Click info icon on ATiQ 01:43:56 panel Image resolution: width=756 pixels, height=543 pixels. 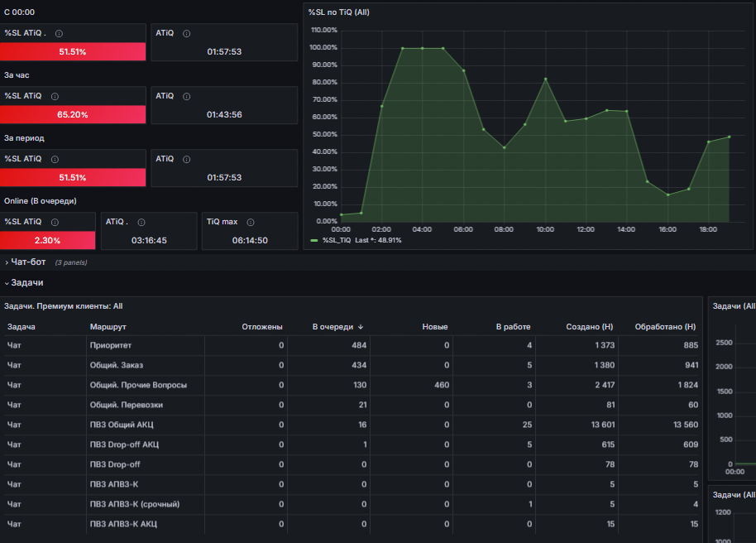tap(187, 97)
